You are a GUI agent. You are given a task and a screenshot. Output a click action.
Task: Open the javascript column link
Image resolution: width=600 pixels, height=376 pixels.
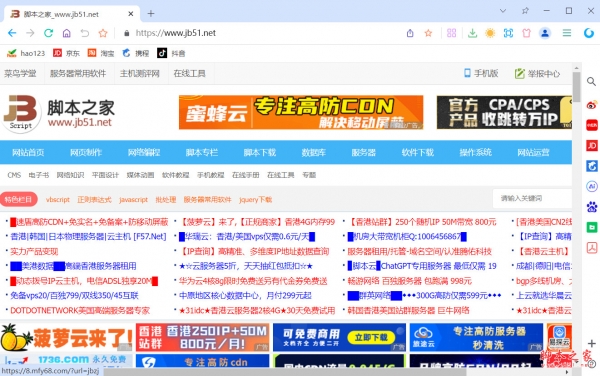click(x=133, y=200)
